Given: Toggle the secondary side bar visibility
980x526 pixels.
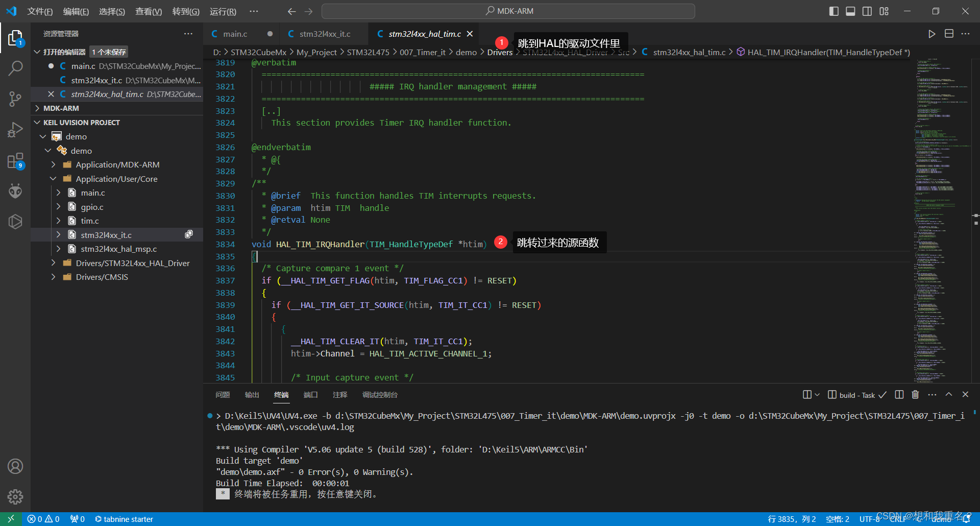Looking at the screenshot, I should pos(867,11).
